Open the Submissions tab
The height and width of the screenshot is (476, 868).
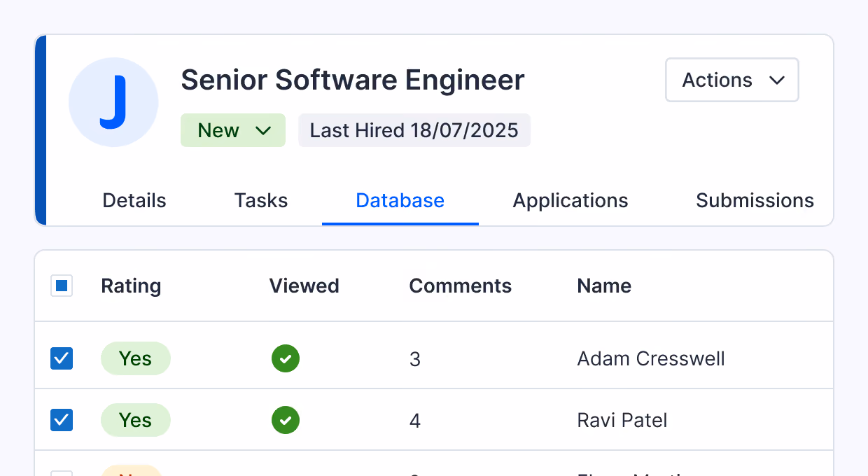click(755, 200)
